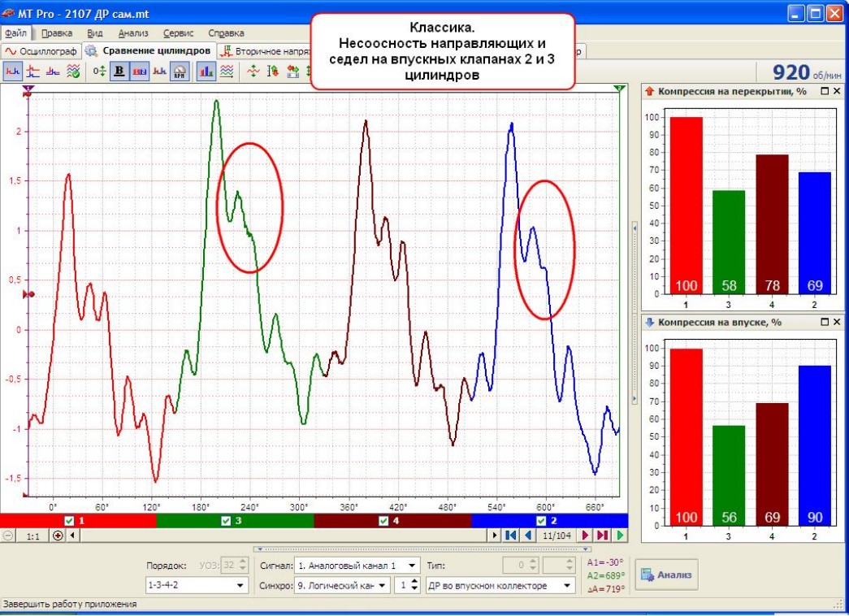The height and width of the screenshot is (616, 849).
Task: Click the multi-wave lines toolbar icon
Action: [227, 71]
